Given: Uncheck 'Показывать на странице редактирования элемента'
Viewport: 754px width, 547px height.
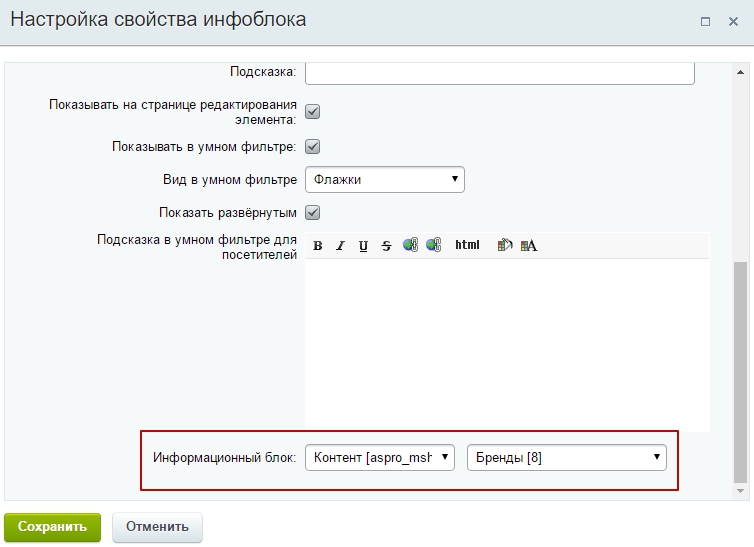Looking at the screenshot, I should [x=312, y=112].
